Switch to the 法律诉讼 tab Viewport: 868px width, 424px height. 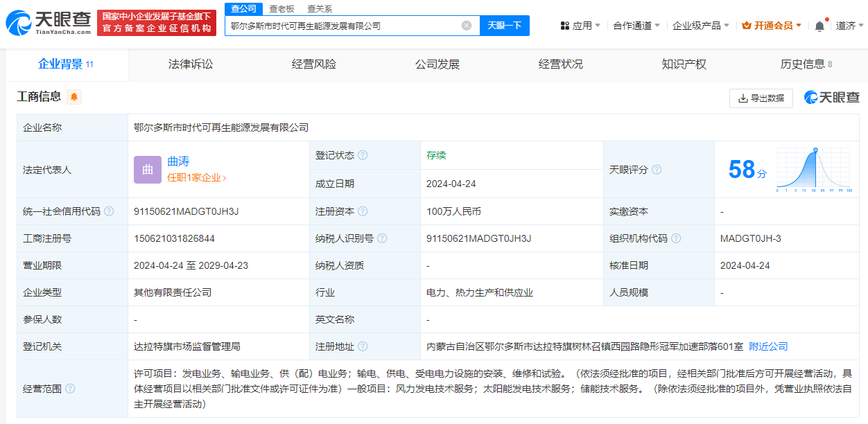(x=191, y=64)
